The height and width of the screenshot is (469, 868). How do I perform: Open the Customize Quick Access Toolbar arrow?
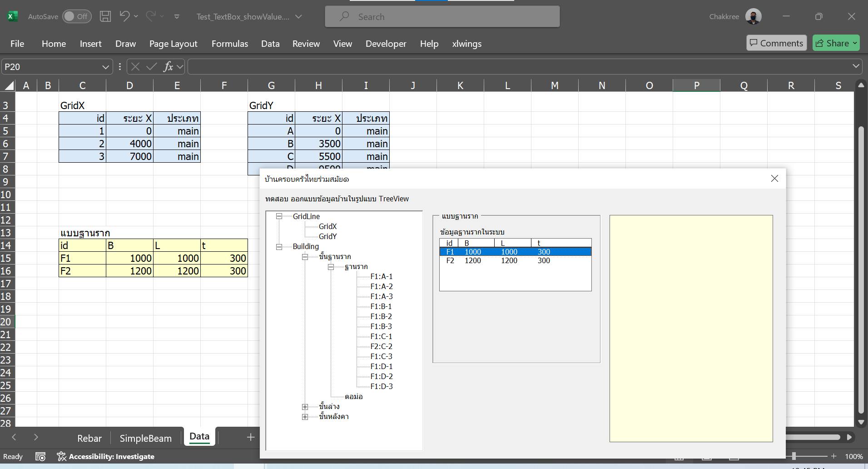point(177,17)
